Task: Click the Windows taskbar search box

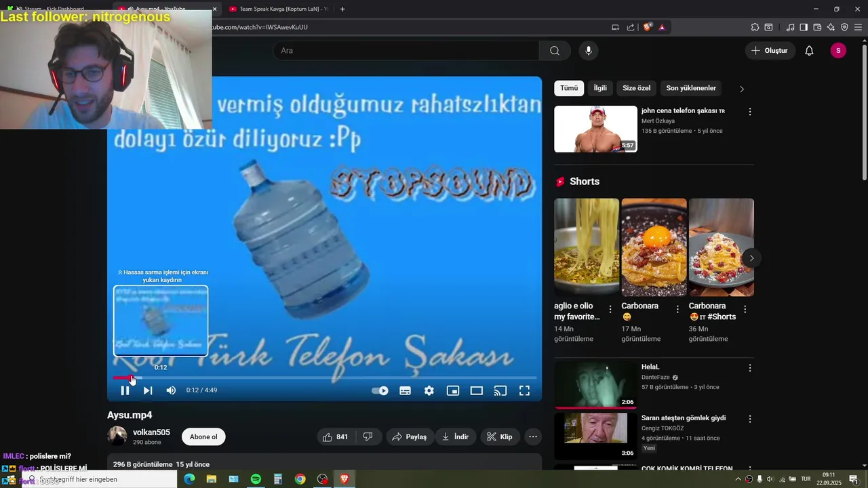Action: click(x=100, y=479)
